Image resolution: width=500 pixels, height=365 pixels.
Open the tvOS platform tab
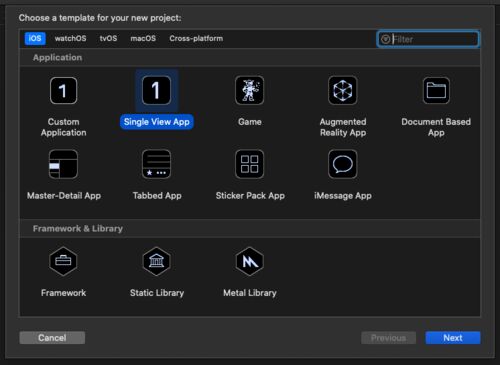(108, 38)
